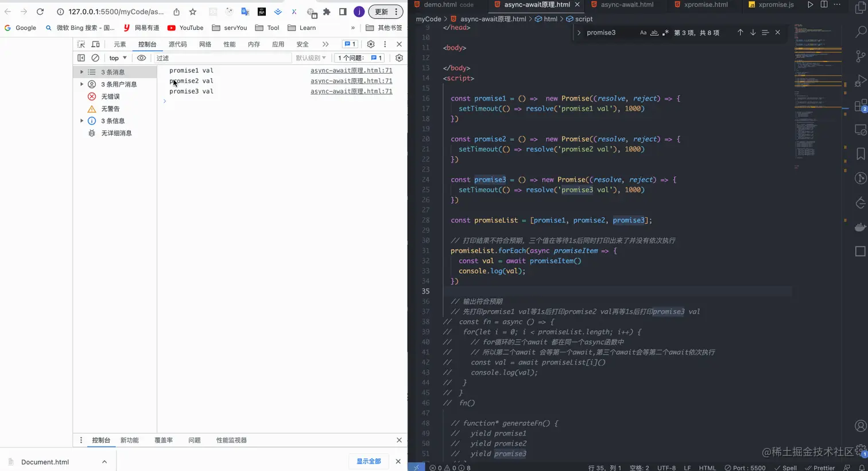The height and width of the screenshot is (471, 868).
Task: Open the 其他书签 folder
Action: pos(384,28)
